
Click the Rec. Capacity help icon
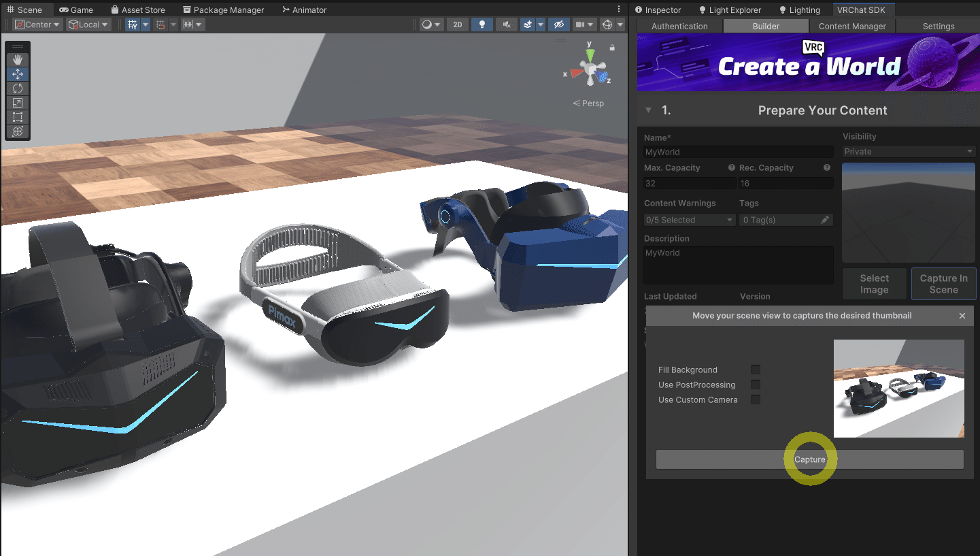point(827,167)
